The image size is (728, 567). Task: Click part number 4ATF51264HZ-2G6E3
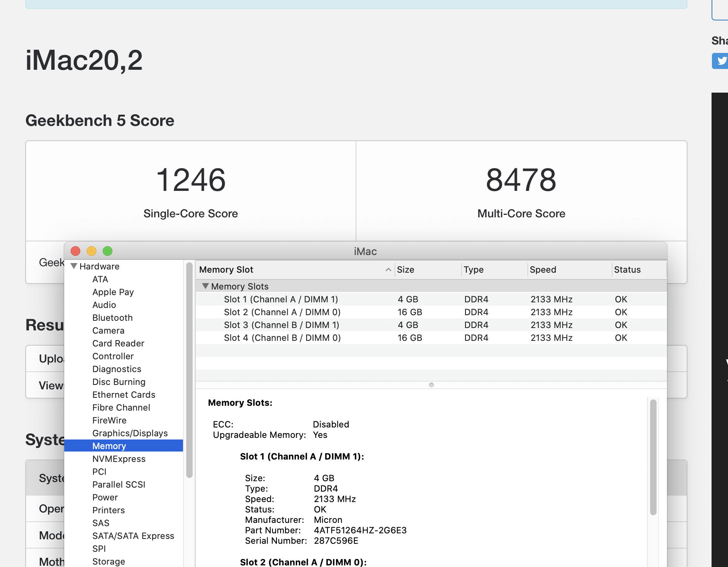click(360, 530)
